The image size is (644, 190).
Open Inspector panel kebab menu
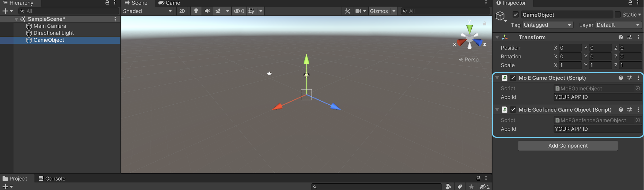(638, 3)
